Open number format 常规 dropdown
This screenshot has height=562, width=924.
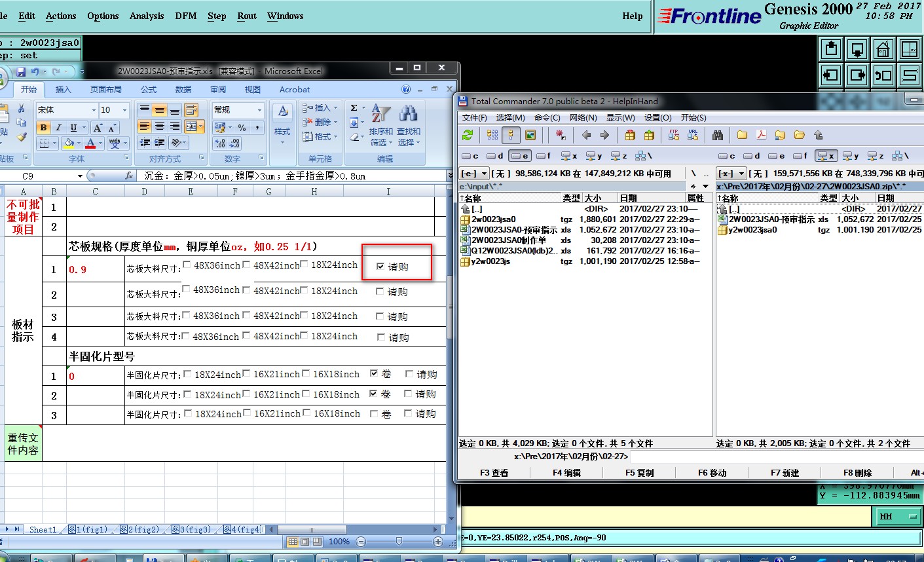[259, 110]
